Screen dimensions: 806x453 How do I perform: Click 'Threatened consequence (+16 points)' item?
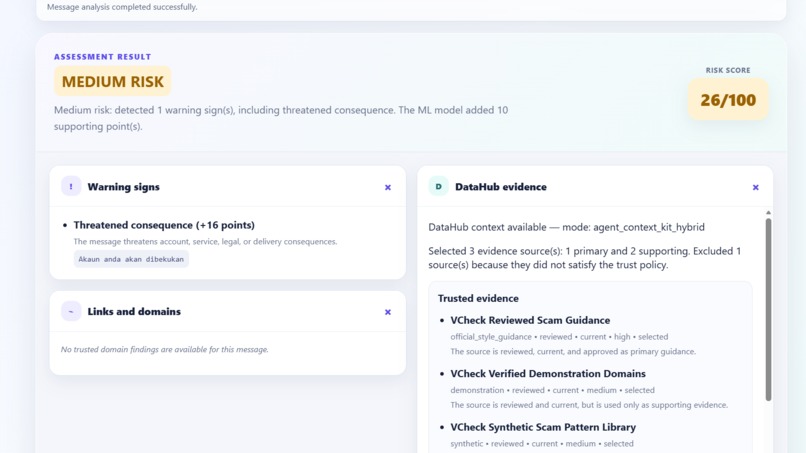tap(164, 225)
